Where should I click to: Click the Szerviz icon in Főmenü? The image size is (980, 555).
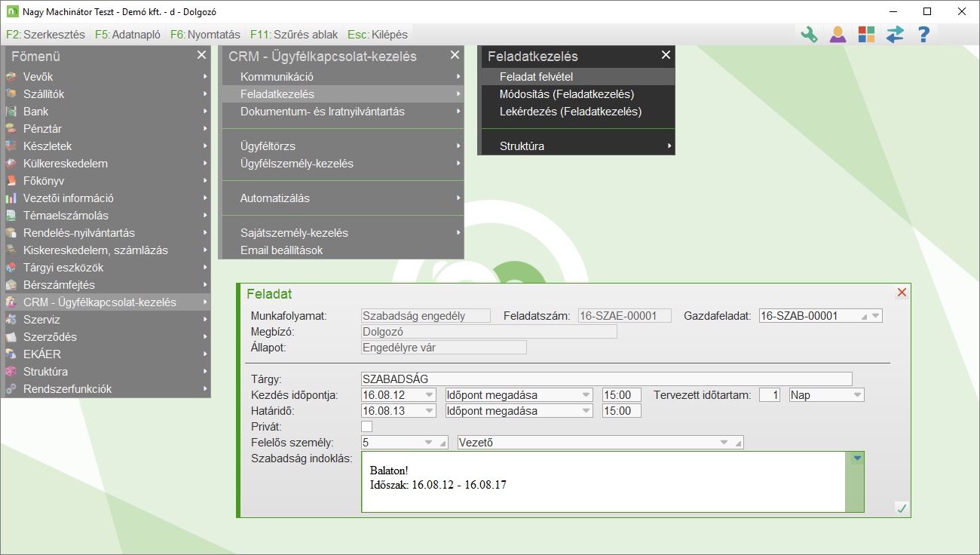(11, 320)
